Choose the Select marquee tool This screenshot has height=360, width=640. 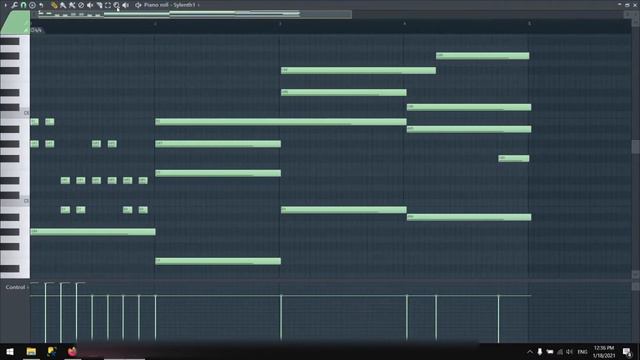point(108,5)
